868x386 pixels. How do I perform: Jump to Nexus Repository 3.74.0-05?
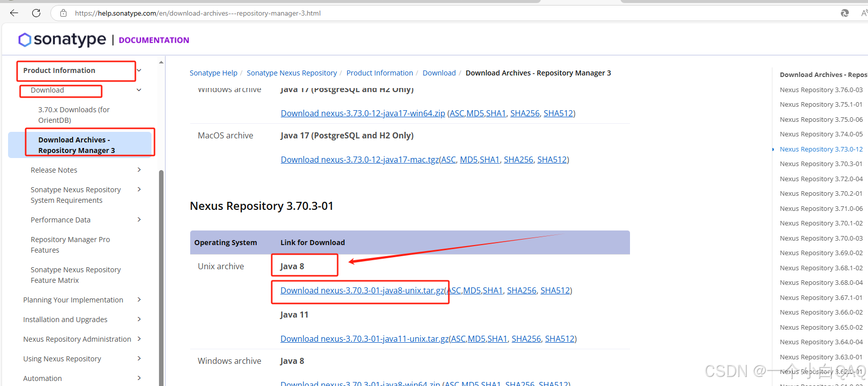[x=821, y=134]
